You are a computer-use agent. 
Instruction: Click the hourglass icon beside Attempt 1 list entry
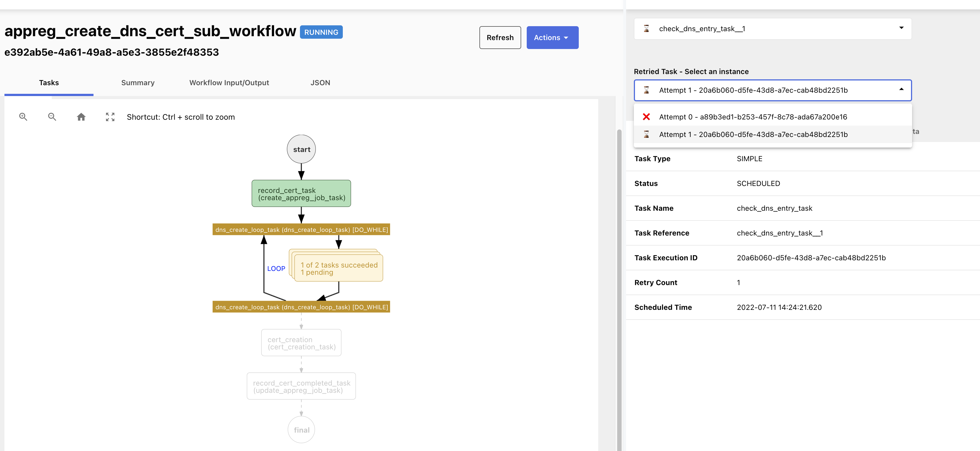(x=646, y=134)
